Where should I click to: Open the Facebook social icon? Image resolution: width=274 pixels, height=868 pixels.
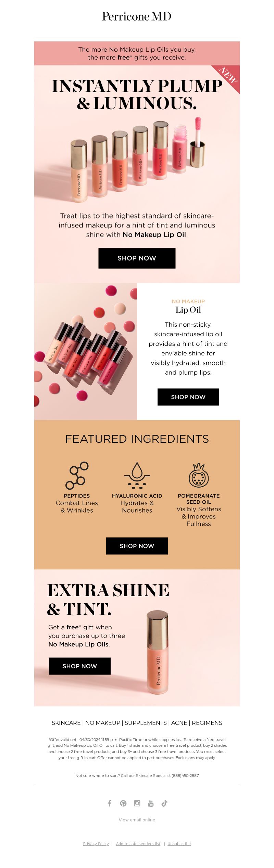coord(110,803)
